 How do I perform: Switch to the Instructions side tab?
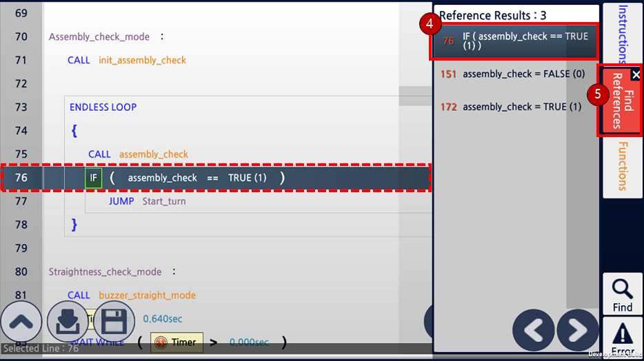[622, 33]
